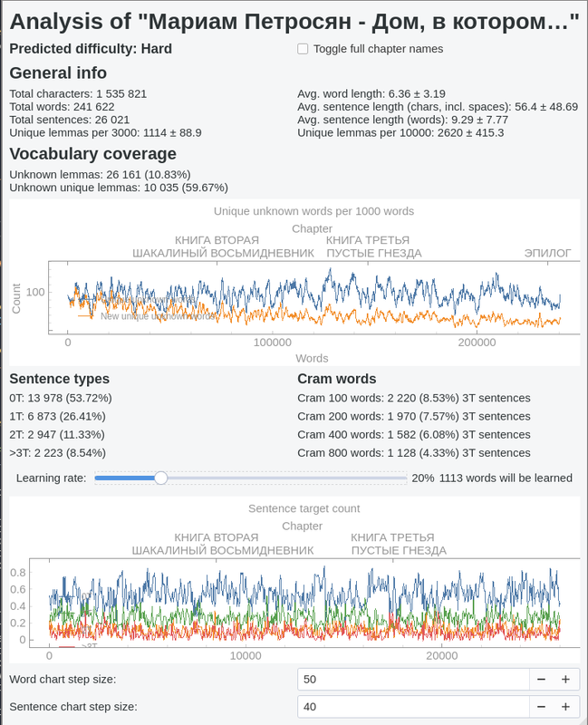Image resolution: width=588 pixels, height=725 pixels.
Task: Click the right end of the Learning rate track
Action: [x=405, y=478]
